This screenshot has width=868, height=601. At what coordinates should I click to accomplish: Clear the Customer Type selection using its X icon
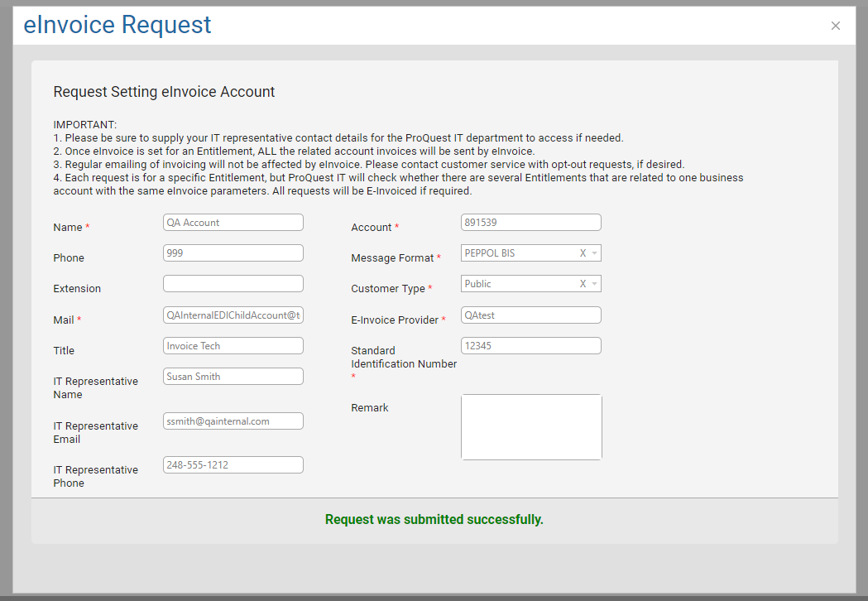pyautogui.click(x=582, y=283)
